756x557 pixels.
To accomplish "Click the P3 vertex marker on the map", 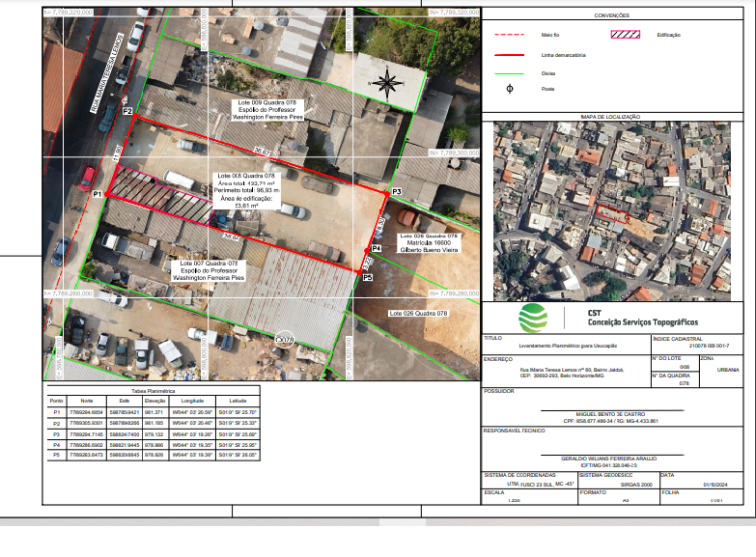I will tap(384, 193).
